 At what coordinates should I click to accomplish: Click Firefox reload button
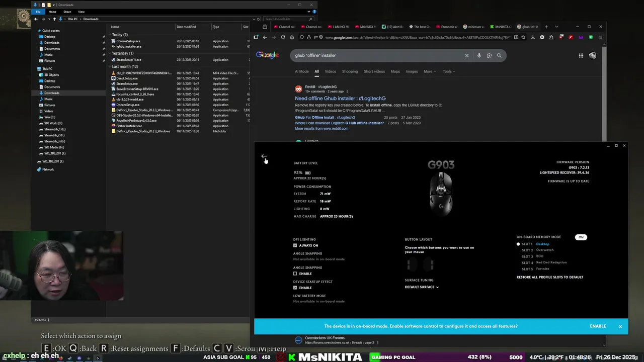click(x=283, y=37)
